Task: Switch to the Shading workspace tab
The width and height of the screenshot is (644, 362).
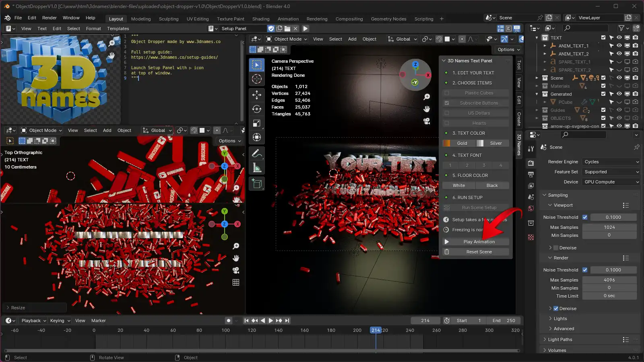Action: 261,19
